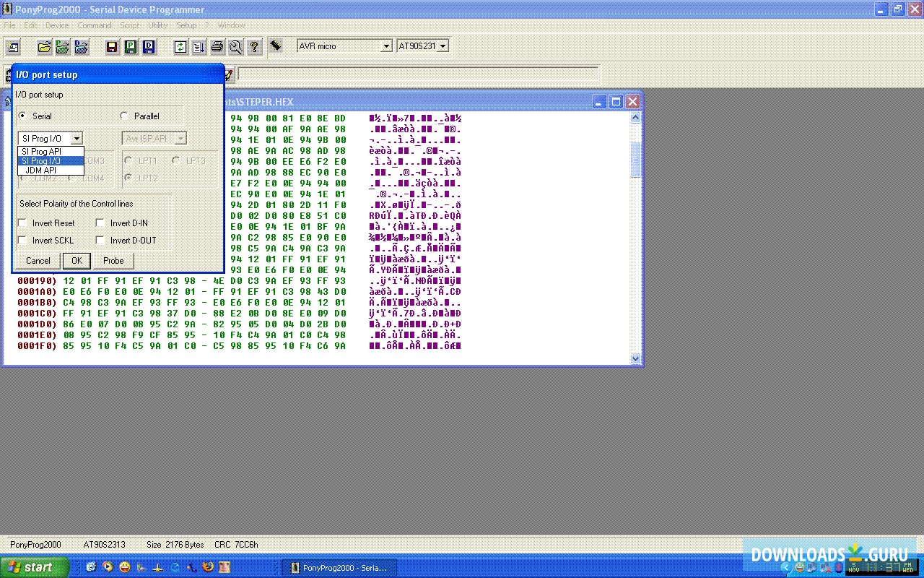Pick JDM API from the list
924x578 pixels.
51,170
